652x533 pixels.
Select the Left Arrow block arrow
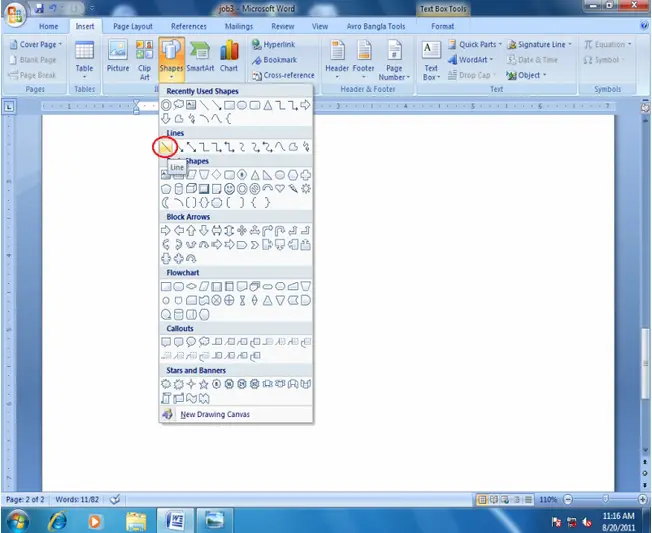coord(178,231)
